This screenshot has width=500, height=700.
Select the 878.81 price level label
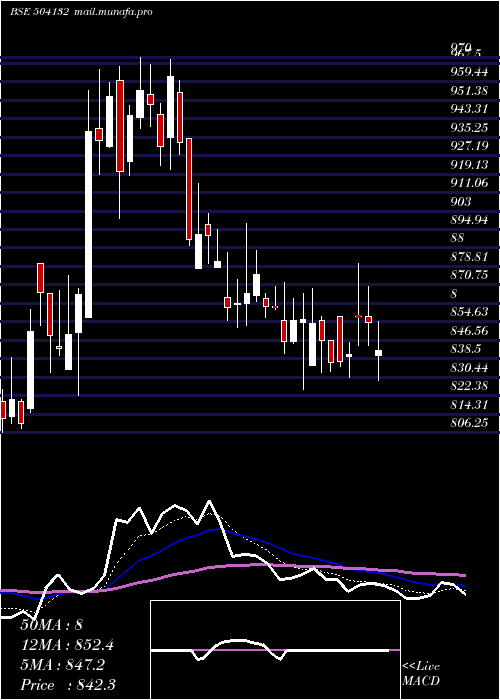[469, 257]
